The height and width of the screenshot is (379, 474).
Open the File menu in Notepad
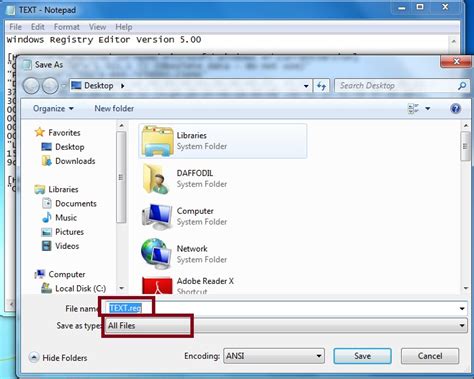(x=15, y=27)
